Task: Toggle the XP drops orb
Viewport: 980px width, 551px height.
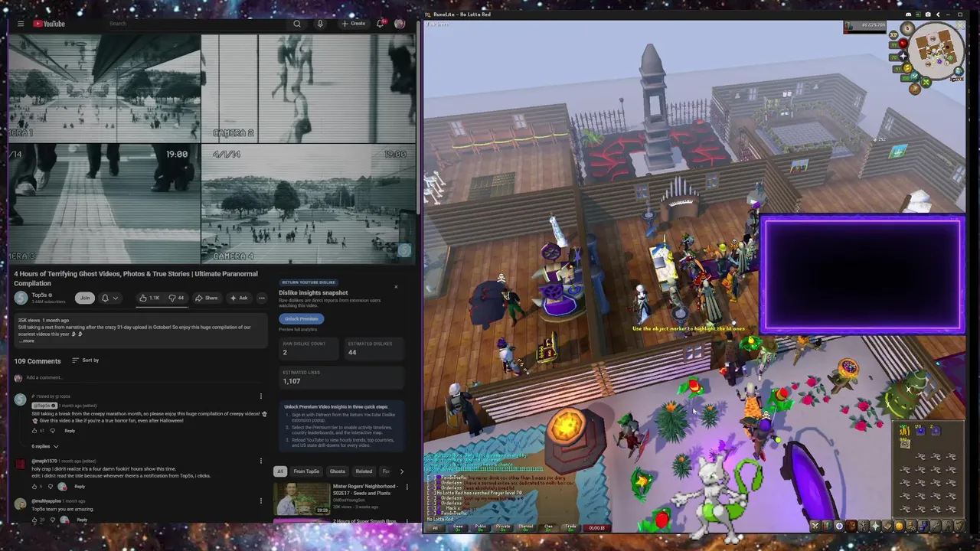Action: [x=893, y=35]
